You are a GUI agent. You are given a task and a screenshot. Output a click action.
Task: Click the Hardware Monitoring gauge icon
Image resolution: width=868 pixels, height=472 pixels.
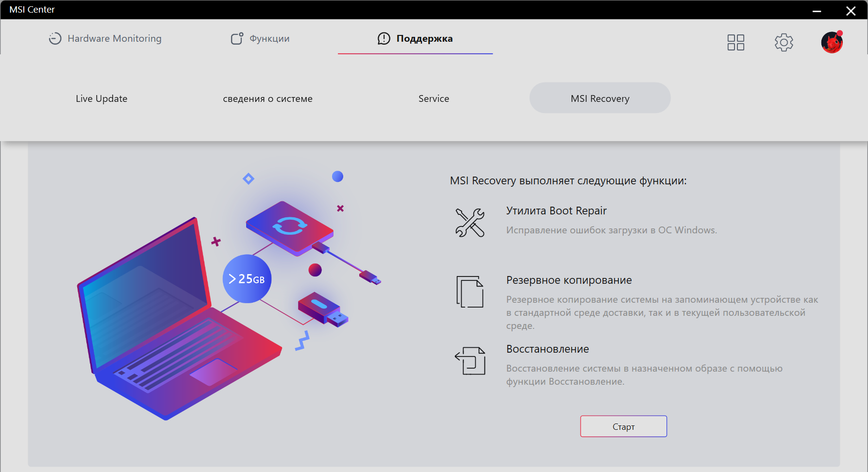point(55,38)
